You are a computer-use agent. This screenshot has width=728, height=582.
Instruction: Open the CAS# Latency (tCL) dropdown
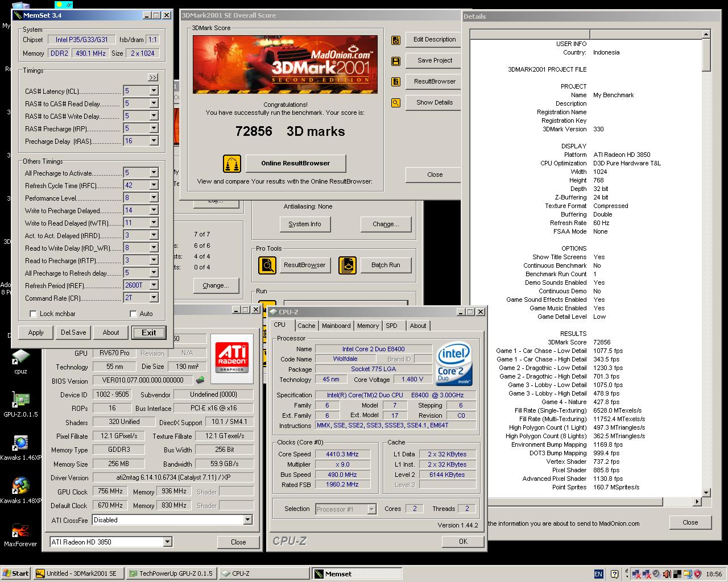154,91
